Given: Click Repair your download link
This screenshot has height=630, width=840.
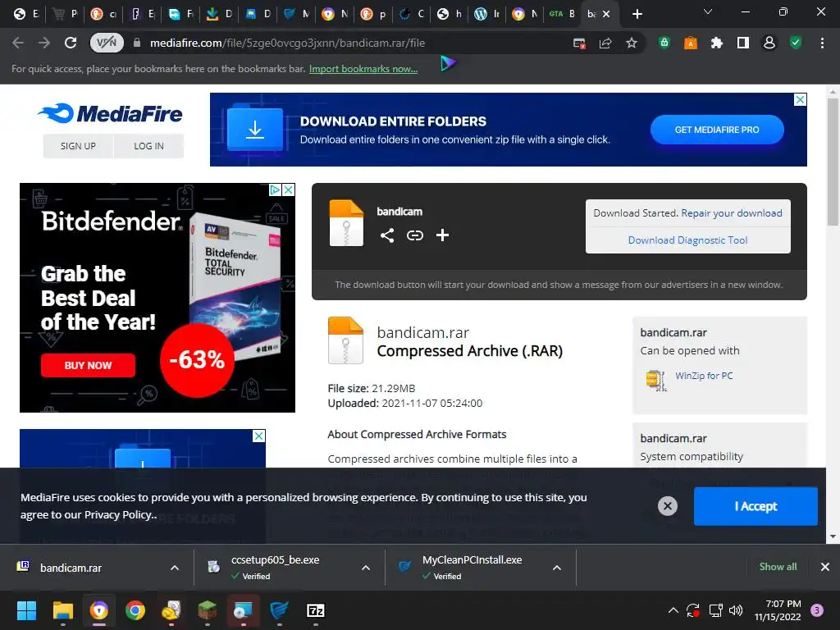Looking at the screenshot, I should (x=732, y=213).
